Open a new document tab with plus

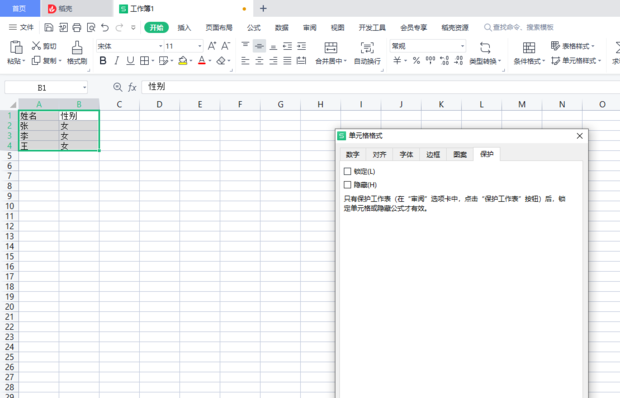click(x=263, y=8)
